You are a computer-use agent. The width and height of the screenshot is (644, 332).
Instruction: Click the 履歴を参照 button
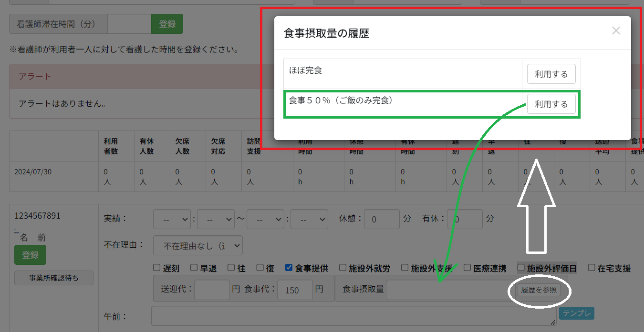coord(539,290)
